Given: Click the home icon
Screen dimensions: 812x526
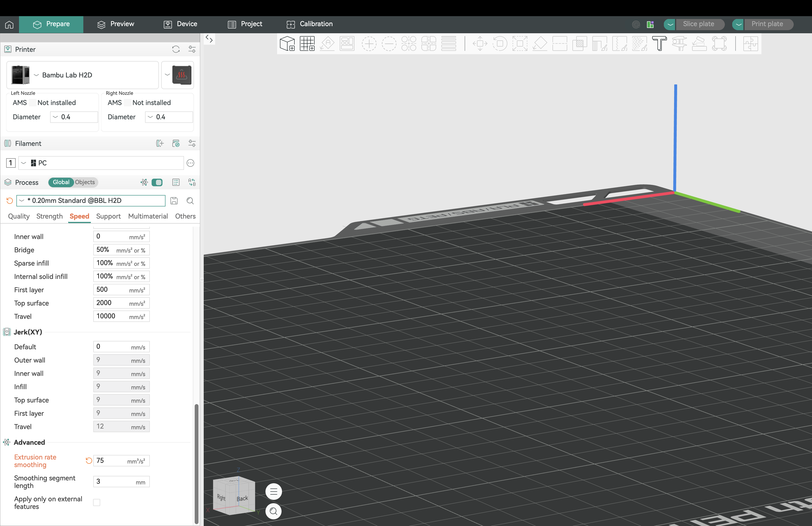Looking at the screenshot, I should click(9, 24).
